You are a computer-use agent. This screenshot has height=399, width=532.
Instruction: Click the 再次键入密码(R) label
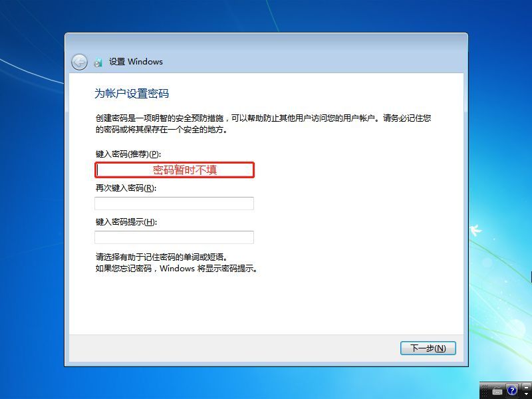coord(126,188)
